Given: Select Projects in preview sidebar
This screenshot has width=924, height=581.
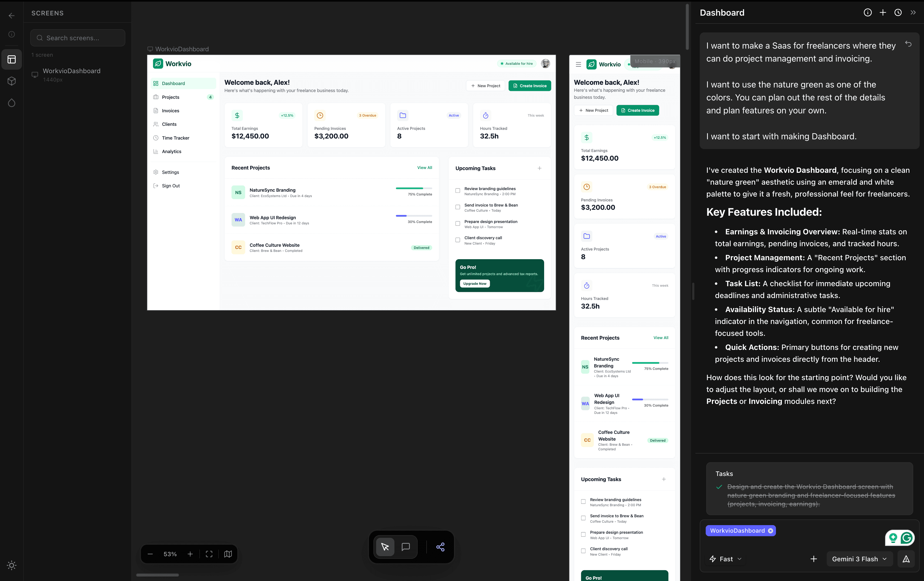Looking at the screenshot, I should [x=183, y=97].
